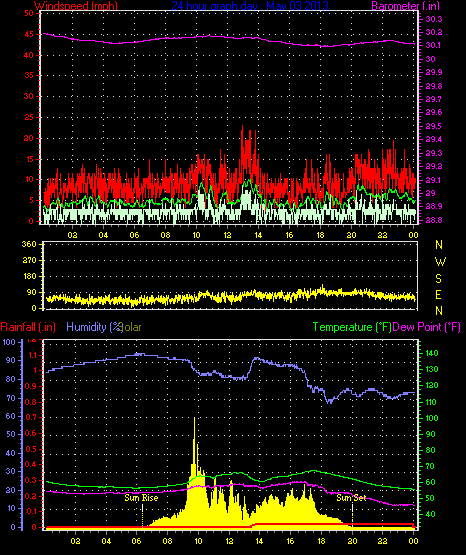The width and height of the screenshot is (466, 555).
Task: Select the Rainfall (.in) legend label
Action: pos(28,327)
